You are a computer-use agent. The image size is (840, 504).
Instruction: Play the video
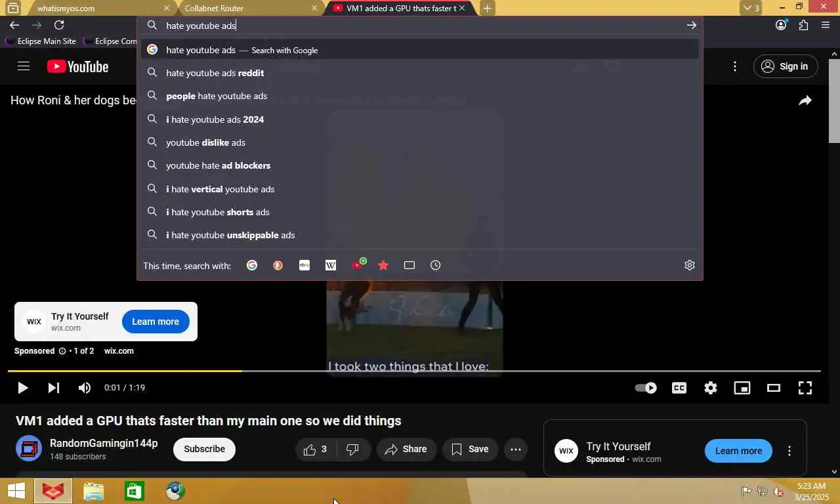[x=22, y=388]
